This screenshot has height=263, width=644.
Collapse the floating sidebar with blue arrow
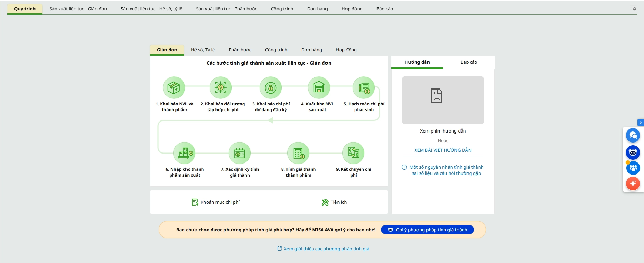641,123
